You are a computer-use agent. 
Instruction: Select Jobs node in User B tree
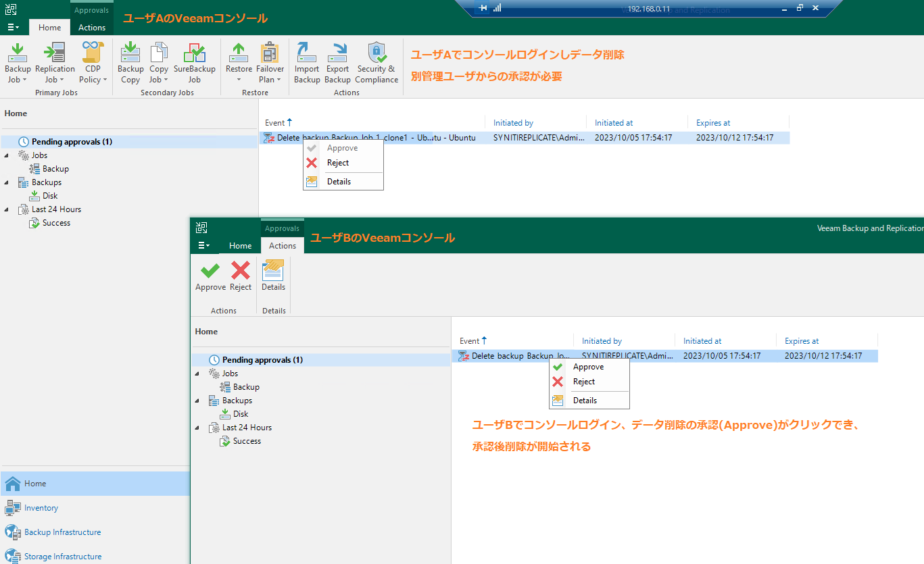230,374
